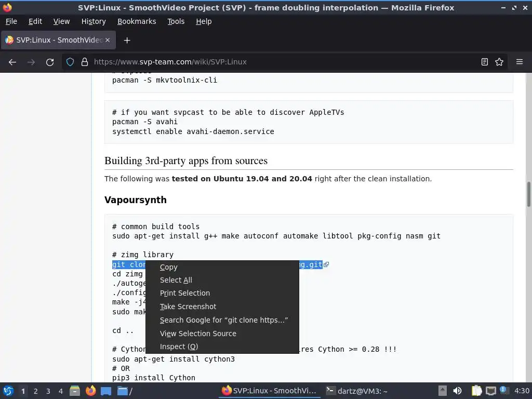
Task: Choose Inspect (Q) in context menu
Action: pyautogui.click(x=222, y=347)
